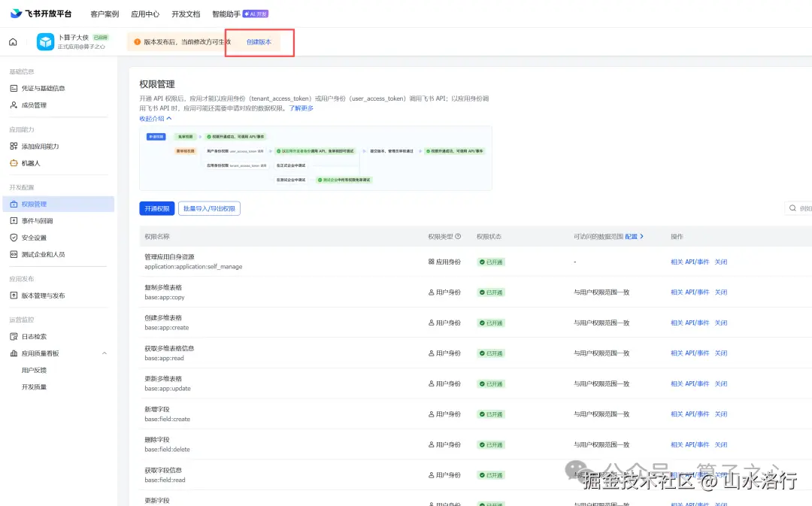Click 权限状态 column header

489,237
